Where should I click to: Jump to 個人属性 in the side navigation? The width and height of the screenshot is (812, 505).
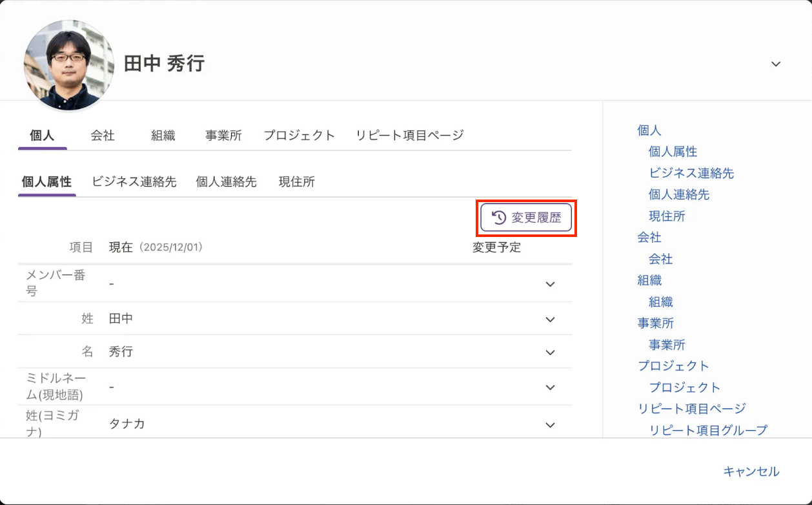pos(673,152)
